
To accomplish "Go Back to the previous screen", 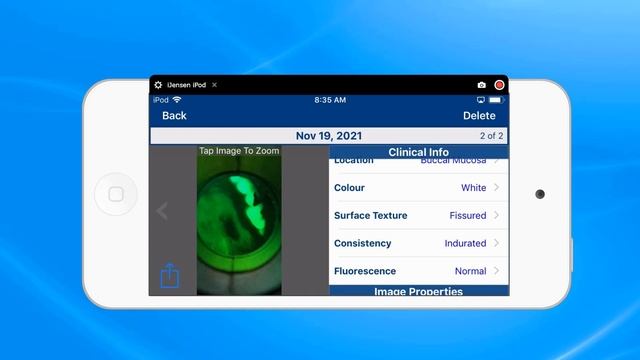I will tap(174, 116).
